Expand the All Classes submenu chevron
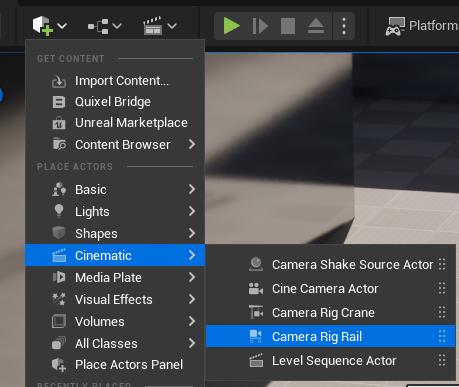This screenshot has width=459, height=387. (192, 343)
